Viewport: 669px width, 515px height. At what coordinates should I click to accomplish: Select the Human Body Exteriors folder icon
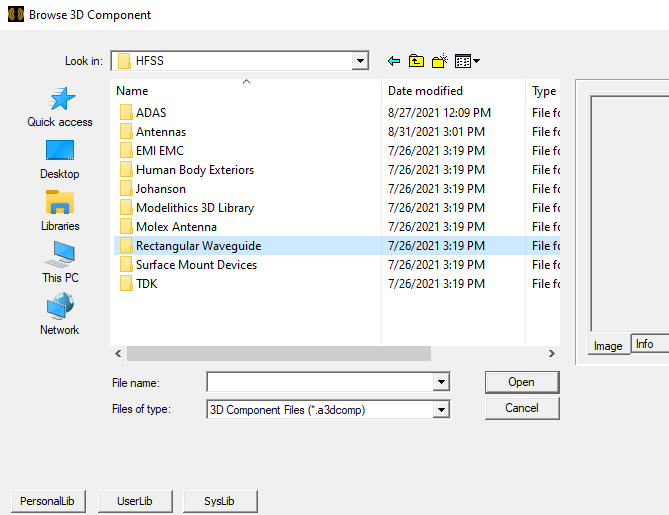126,169
